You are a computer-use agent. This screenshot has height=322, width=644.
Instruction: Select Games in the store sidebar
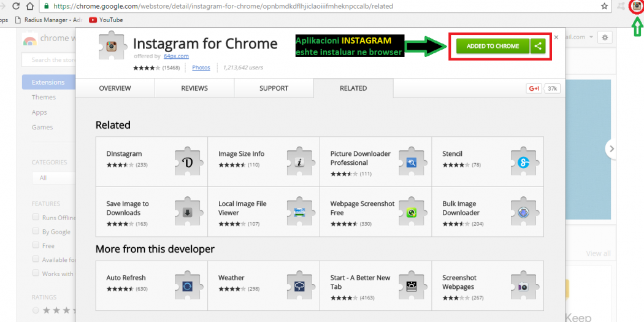42,128
